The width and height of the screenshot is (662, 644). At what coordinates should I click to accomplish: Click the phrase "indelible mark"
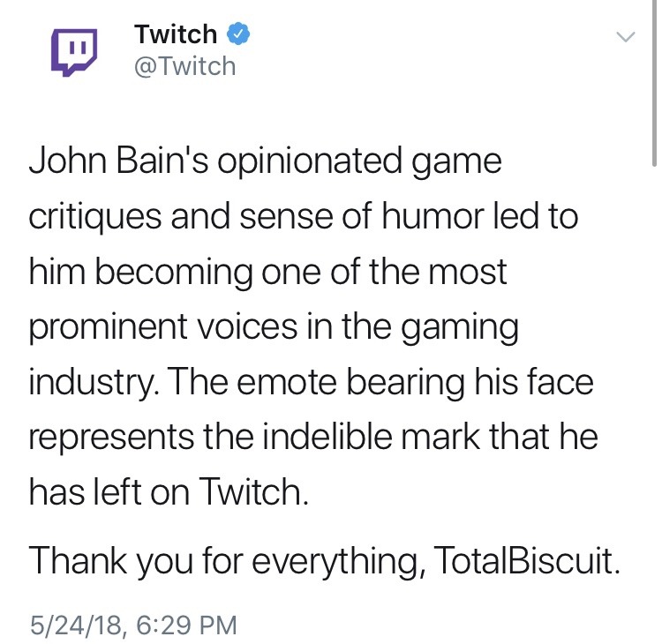point(379,437)
